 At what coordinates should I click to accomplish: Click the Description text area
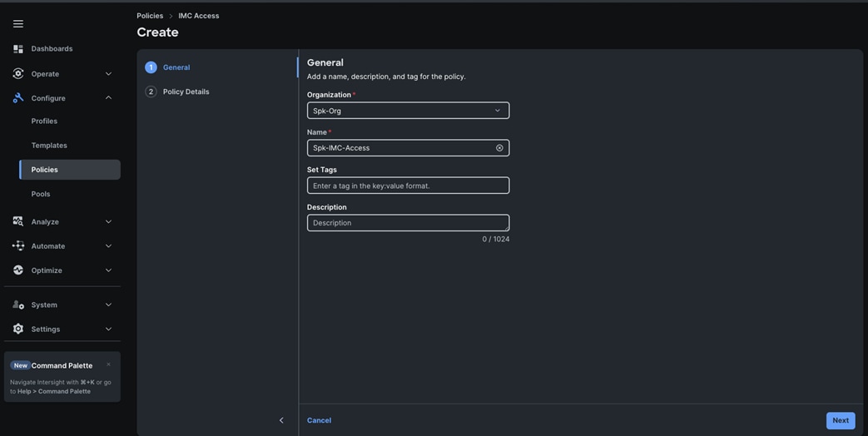pyautogui.click(x=408, y=223)
